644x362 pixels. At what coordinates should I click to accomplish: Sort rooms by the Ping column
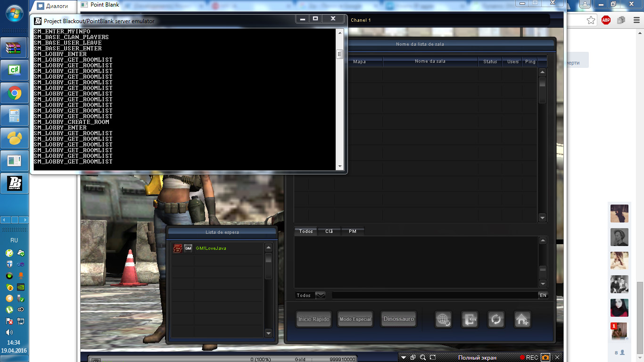[x=530, y=62]
